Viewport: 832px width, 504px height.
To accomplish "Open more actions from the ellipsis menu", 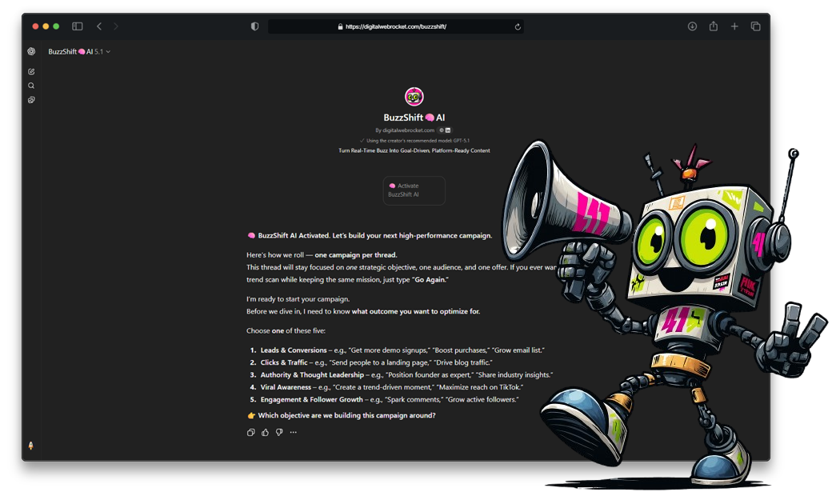I will click(x=294, y=432).
